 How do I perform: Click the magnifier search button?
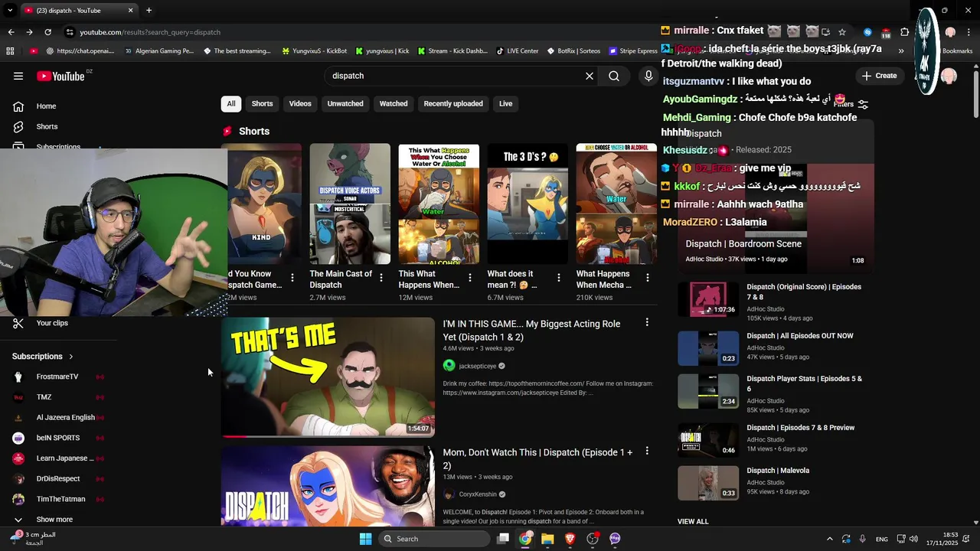pyautogui.click(x=614, y=76)
